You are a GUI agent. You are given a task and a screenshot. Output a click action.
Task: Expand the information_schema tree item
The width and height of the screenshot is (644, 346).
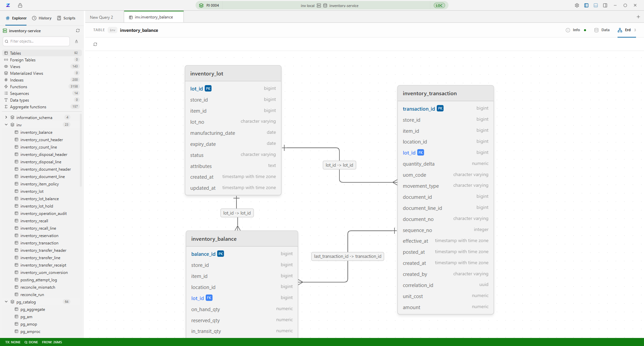[6, 117]
